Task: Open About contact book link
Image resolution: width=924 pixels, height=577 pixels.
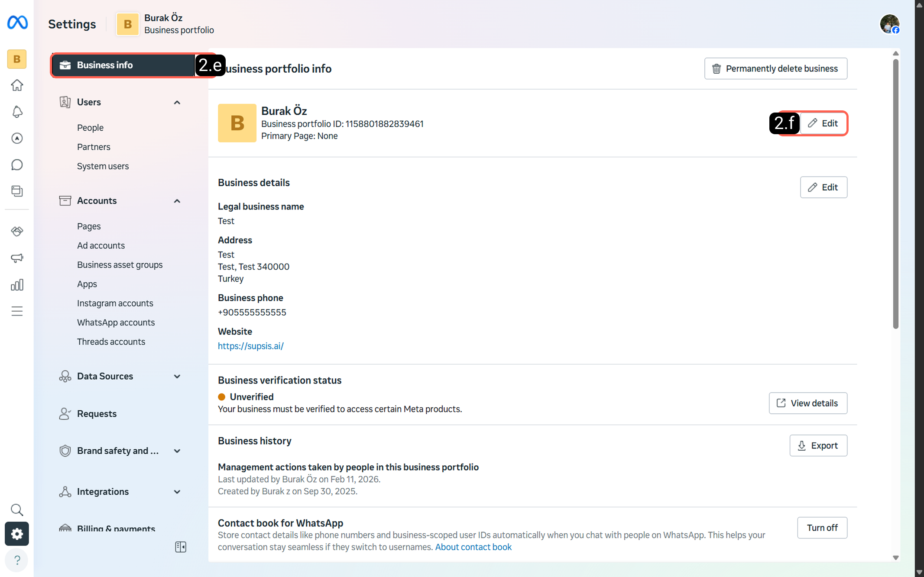Action: pos(473,547)
